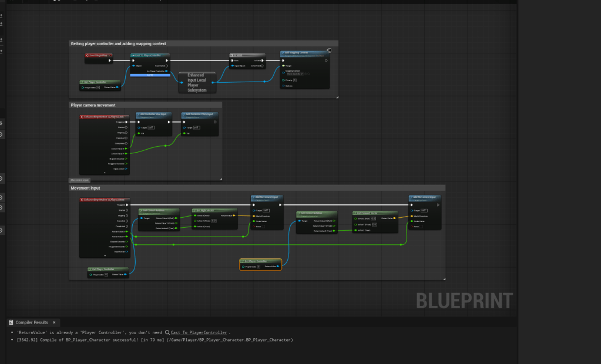Image resolution: width=601 pixels, height=364 pixels.
Task: Click the Enhanced Input Local Player Subsystem node
Action: pos(197,83)
